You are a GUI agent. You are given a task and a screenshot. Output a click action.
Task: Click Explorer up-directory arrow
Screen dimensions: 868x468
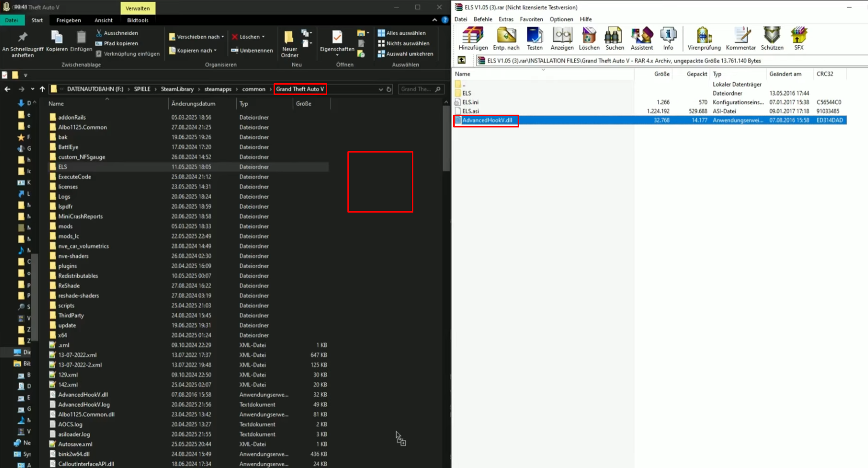pyautogui.click(x=42, y=89)
